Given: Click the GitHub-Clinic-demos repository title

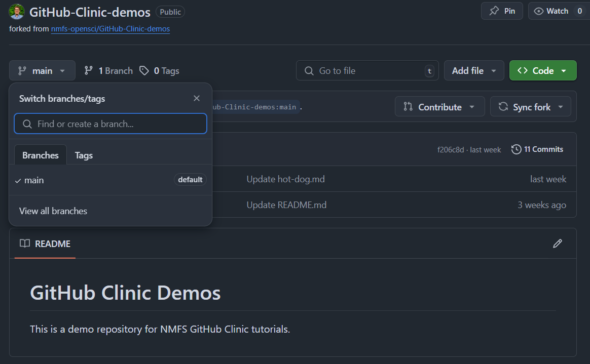Looking at the screenshot, I should click(x=90, y=12).
